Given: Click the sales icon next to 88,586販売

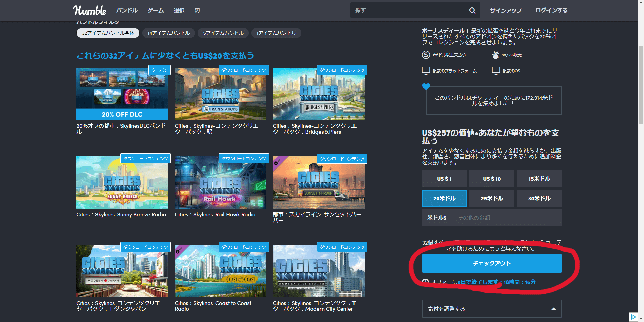Looking at the screenshot, I should (495, 55).
